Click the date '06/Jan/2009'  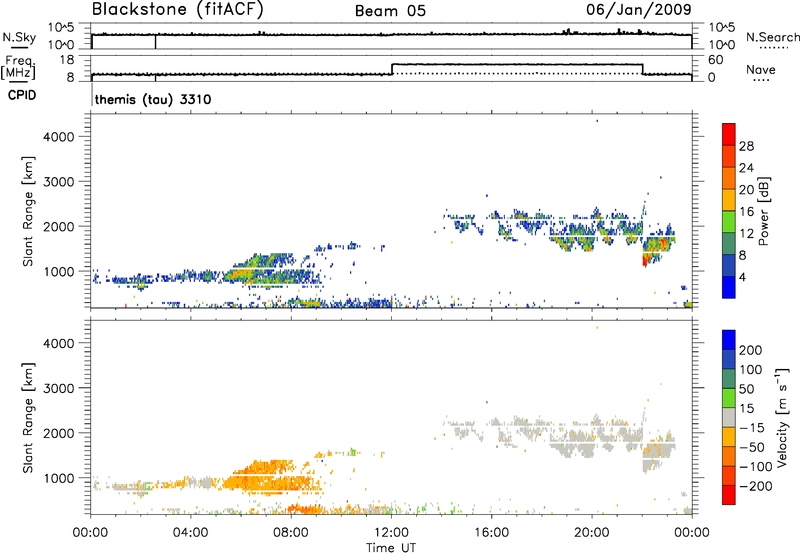638,10
